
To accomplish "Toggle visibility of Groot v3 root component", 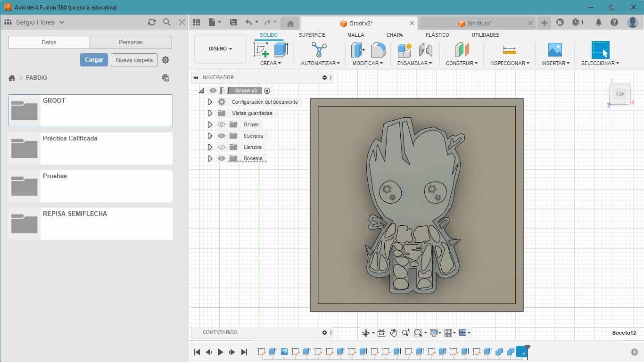I will [x=213, y=90].
